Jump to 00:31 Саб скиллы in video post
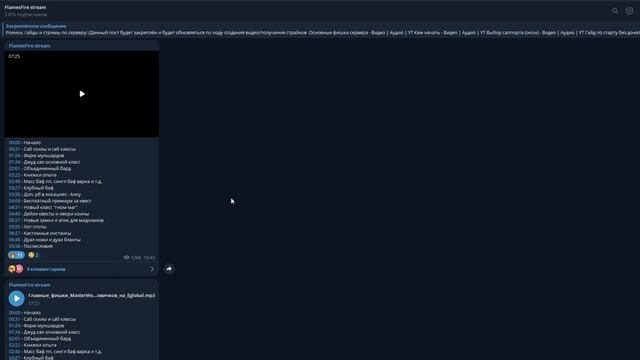Image resolution: width=640 pixels, height=360 pixels. [x=14, y=149]
